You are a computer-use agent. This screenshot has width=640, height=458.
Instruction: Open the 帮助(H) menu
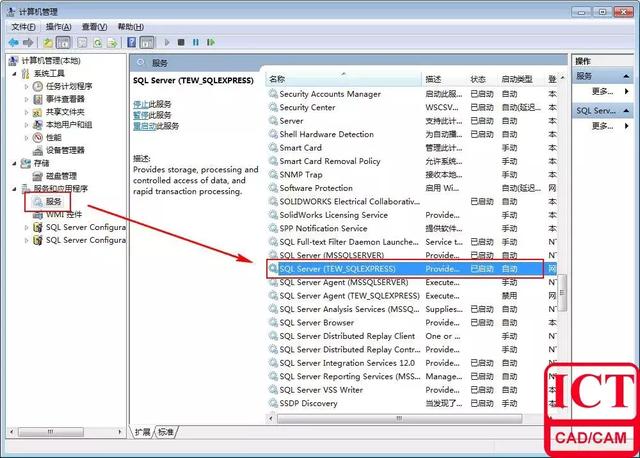[x=131, y=27]
